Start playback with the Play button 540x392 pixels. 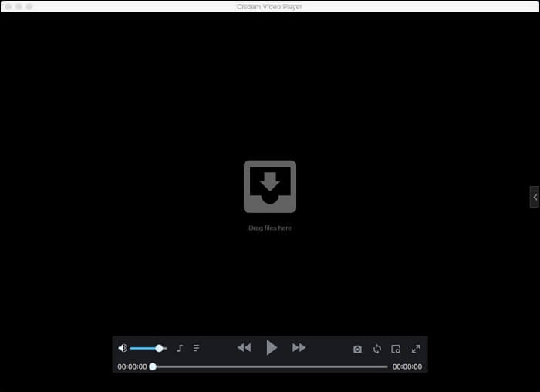[272, 348]
